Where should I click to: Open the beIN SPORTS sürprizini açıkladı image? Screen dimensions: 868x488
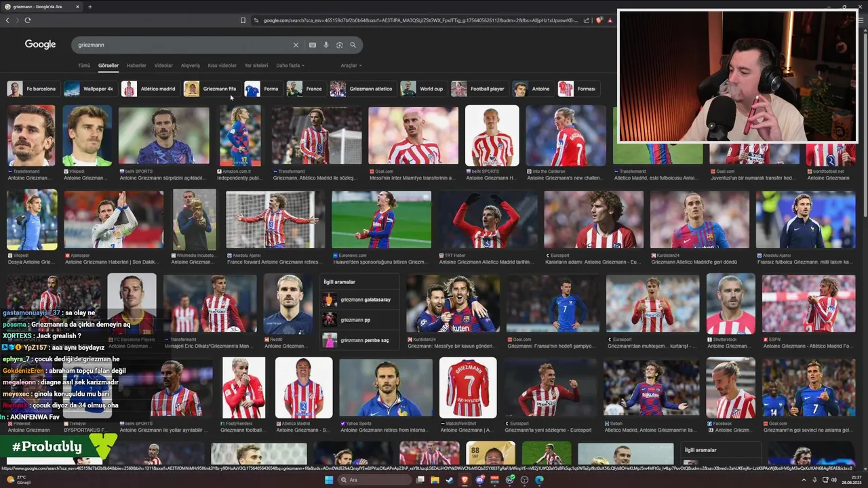tap(163, 136)
